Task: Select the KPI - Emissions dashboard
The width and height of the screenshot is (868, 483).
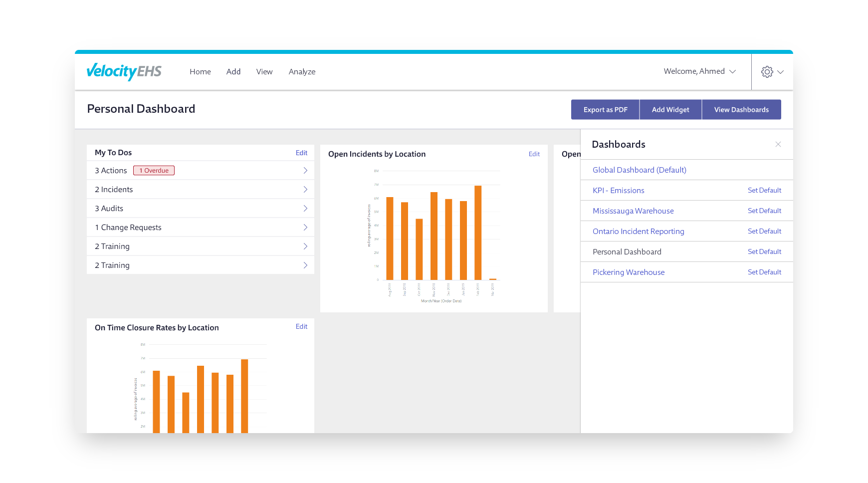Action: tap(618, 190)
